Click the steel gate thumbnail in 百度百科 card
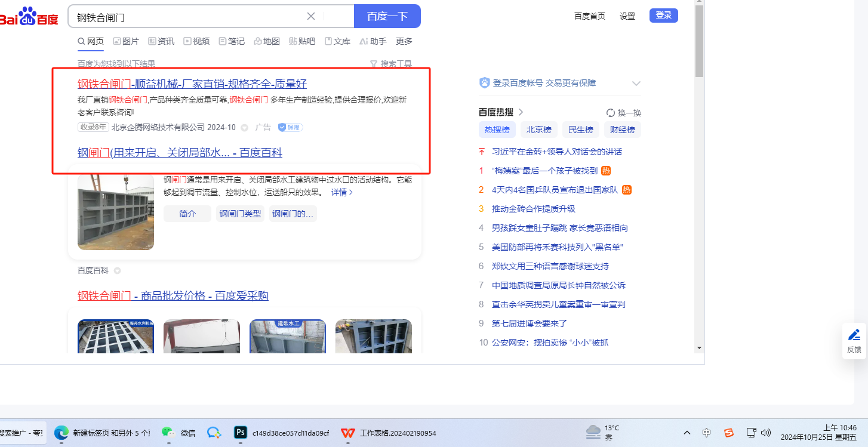 point(116,212)
